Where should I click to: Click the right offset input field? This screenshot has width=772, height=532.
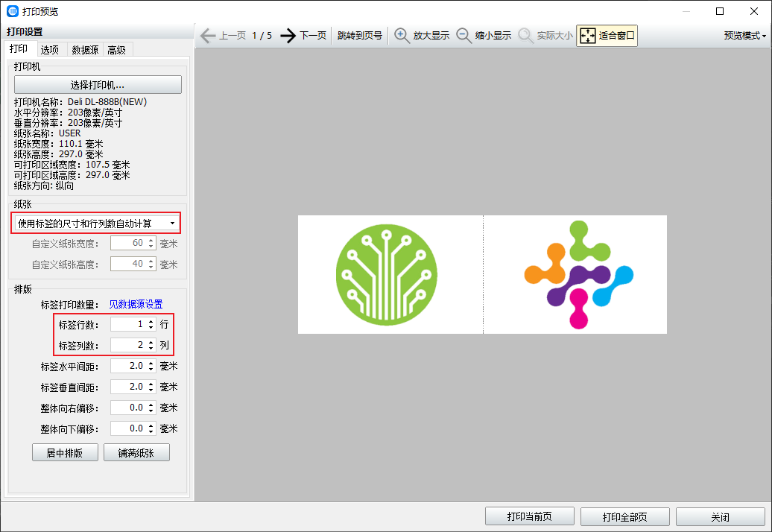tap(128, 408)
